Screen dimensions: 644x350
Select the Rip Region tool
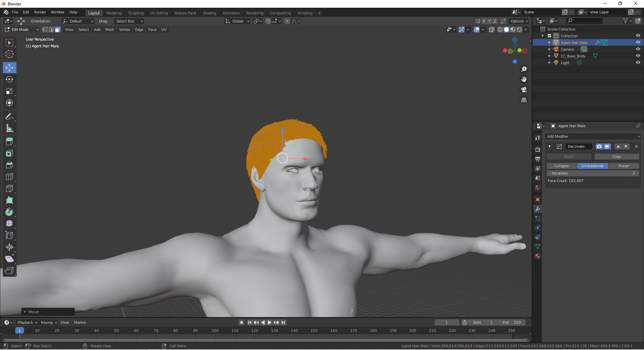click(x=9, y=270)
